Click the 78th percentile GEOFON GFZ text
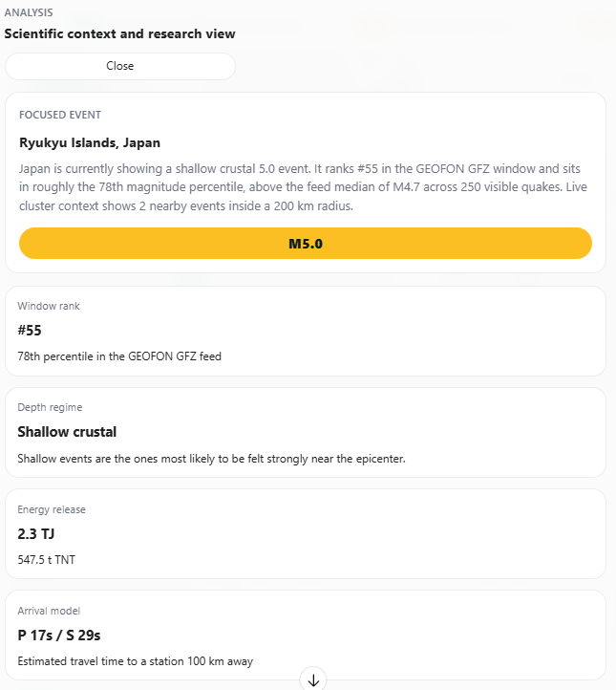This screenshot has height=690, width=616. (x=119, y=356)
